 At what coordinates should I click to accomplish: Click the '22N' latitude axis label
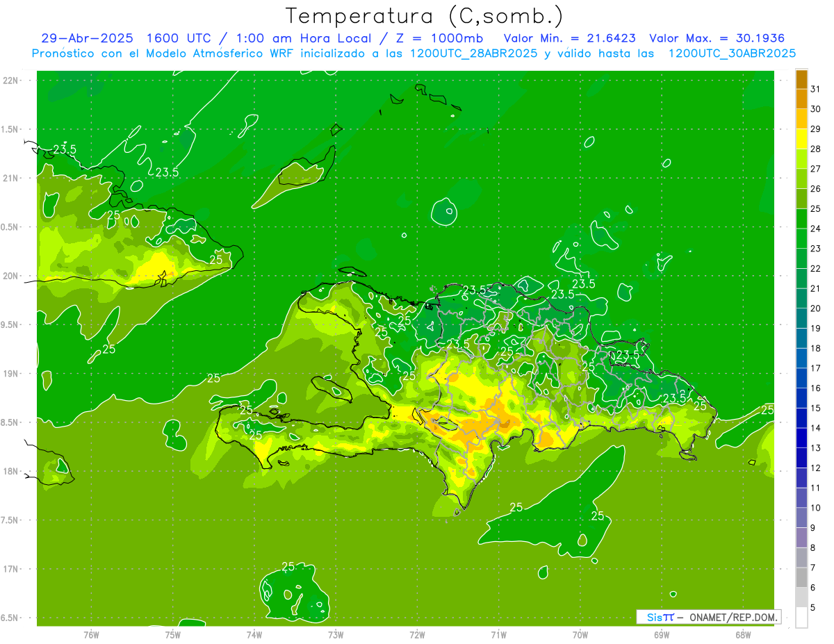coord(10,81)
